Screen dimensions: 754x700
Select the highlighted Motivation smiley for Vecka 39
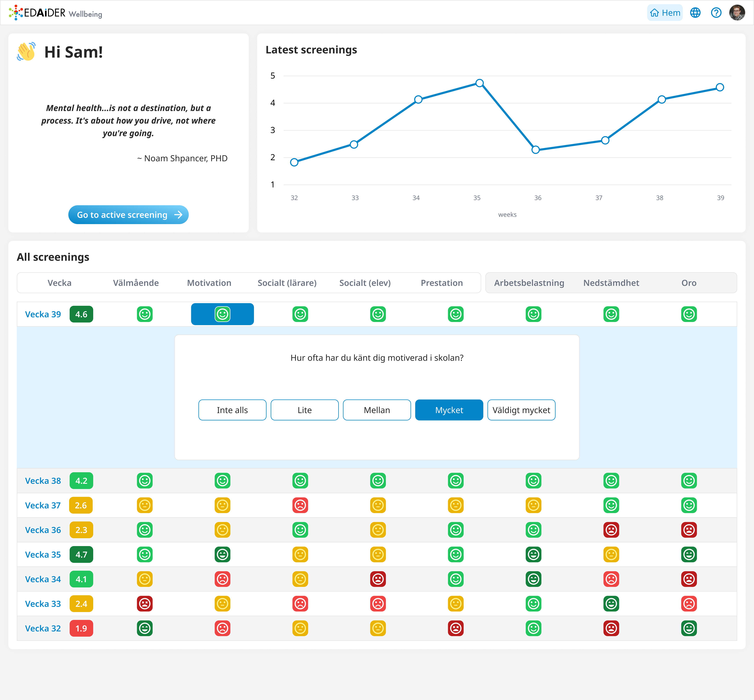pyautogui.click(x=222, y=314)
